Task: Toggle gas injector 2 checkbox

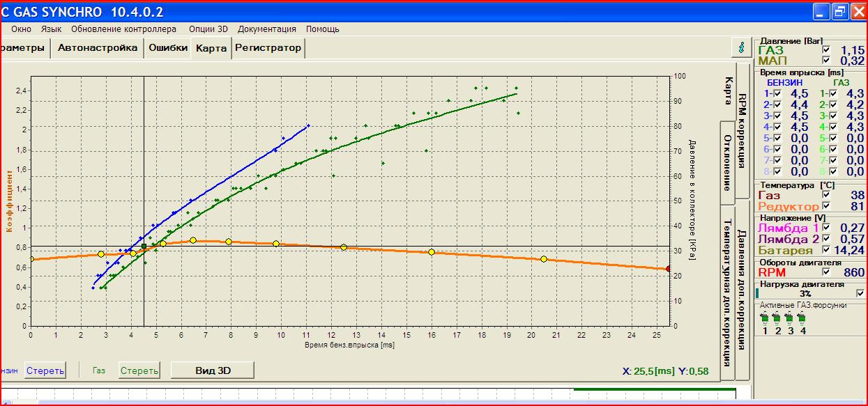Action: [x=832, y=104]
